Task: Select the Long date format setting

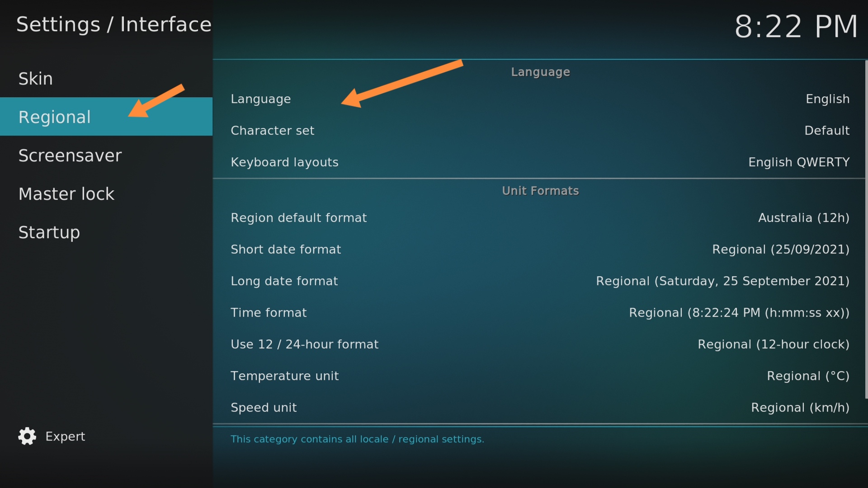Action: coord(540,281)
